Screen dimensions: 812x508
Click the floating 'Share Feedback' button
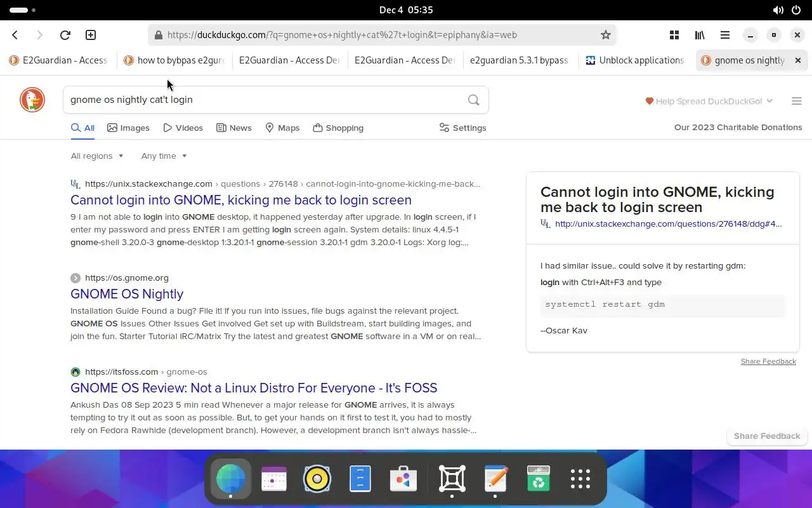(767, 436)
